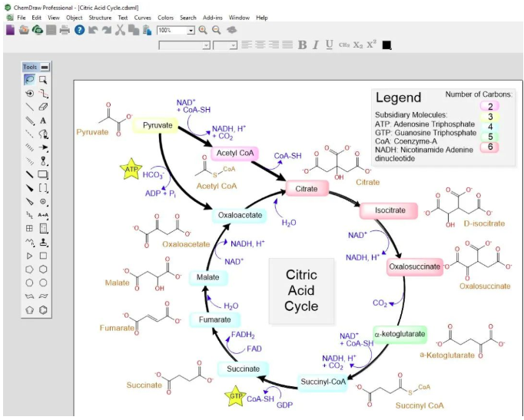Image resolution: width=524 pixels, height=420 pixels.
Task: Open the File menu
Action: 22,18
